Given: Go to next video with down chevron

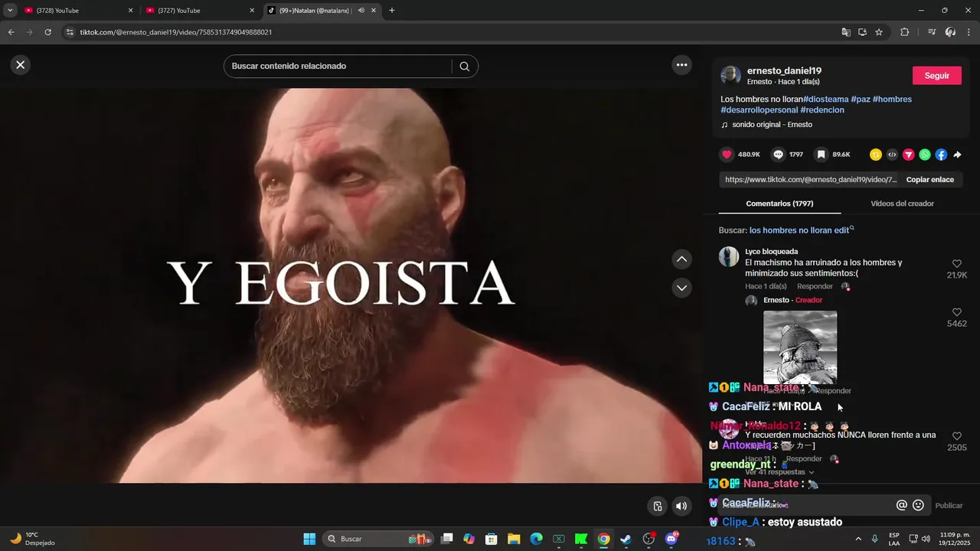Looking at the screenshot, I should 681,288.
